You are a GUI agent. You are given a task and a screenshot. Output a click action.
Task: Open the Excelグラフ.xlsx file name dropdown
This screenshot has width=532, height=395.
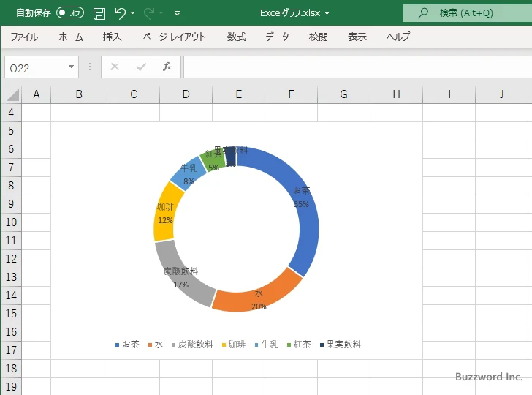[x=327, y=14]
